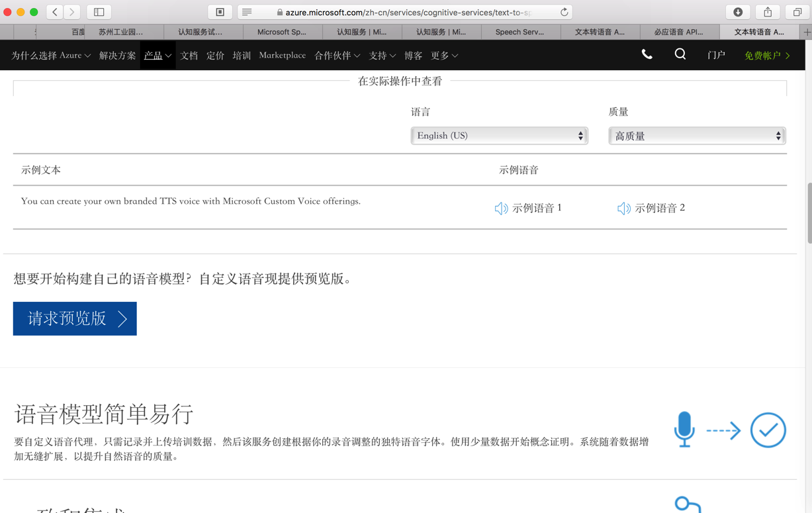Viewport: 812px width, 513px height.
Task: Expand the 产品 menu
Action: click(158, 56)
